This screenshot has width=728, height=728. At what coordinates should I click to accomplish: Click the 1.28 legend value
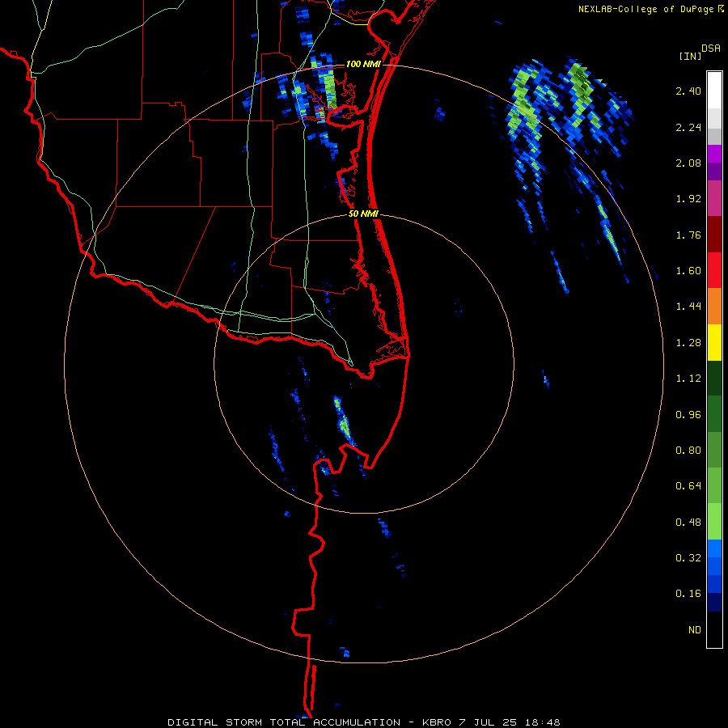(688, 343)
